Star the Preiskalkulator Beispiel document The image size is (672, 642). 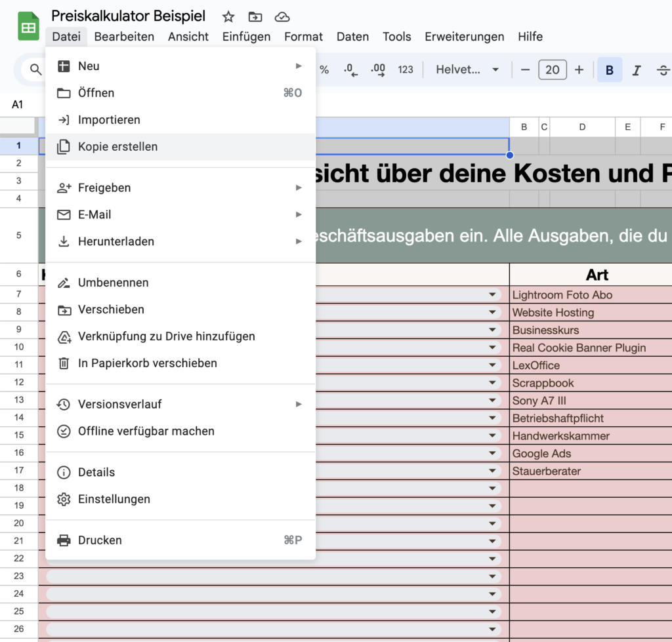pyautogui.click(x=228, y=16)
